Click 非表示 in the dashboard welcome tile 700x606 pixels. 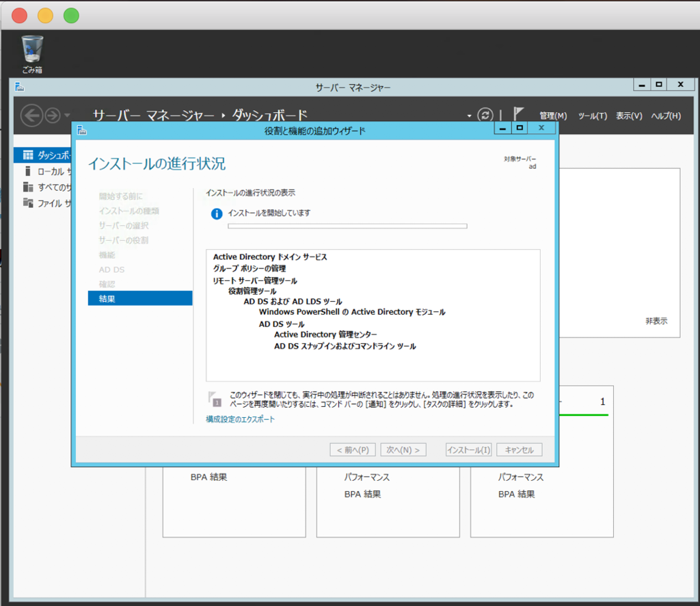coord(656,321)
